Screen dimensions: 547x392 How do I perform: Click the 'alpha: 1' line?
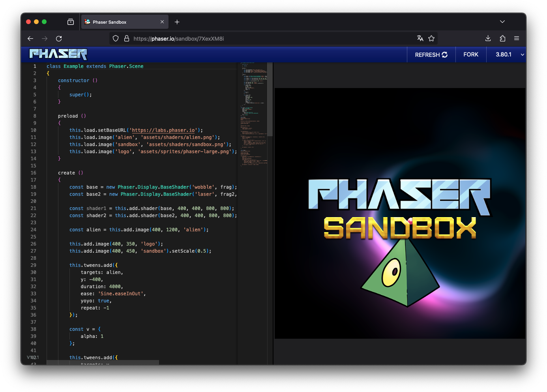(92, 336)
